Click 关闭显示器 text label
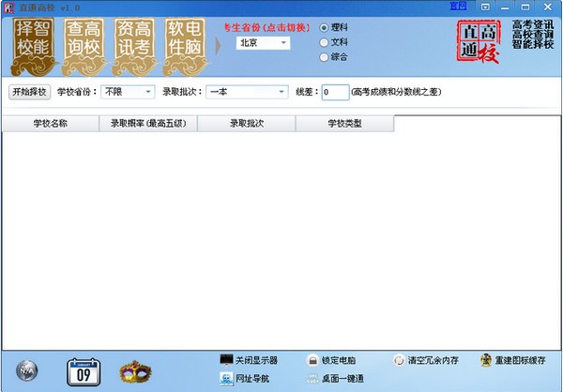This screenshot has height=392, width=563. pyautogui.click(x=256, y=360)
